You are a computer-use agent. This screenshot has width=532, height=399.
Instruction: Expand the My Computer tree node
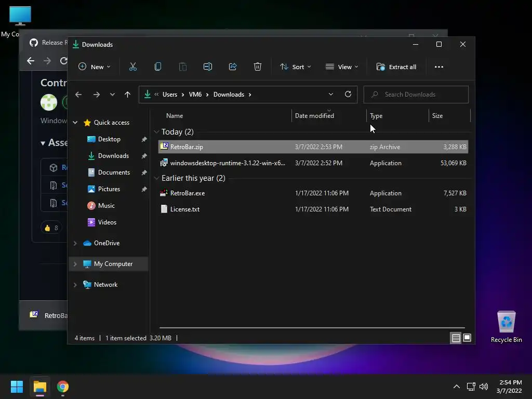tap(75, 263)
